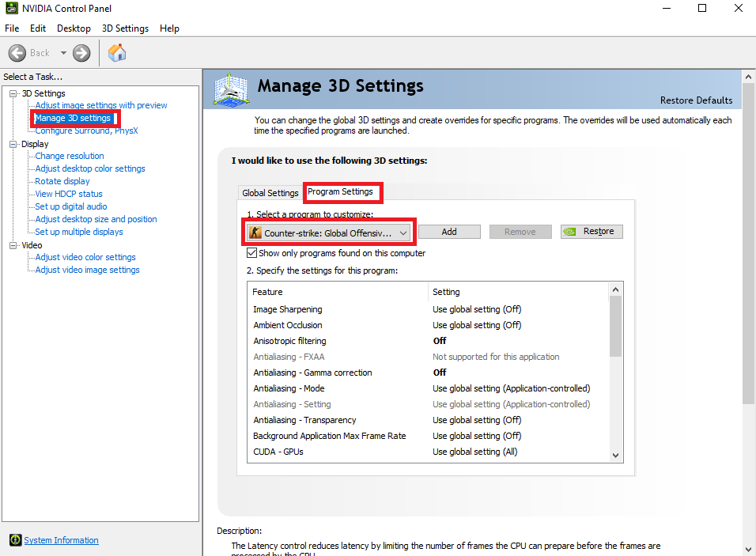Image resolution: width=756 pixels, height=556 pixels.
Task: Click the Manage 3D Settings header icon
Action: 232,89
